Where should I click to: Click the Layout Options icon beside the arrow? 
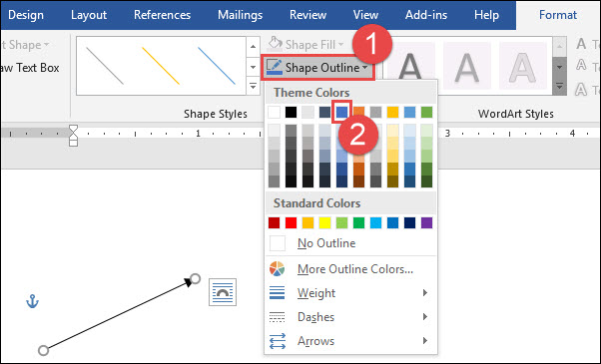[223, 292]
